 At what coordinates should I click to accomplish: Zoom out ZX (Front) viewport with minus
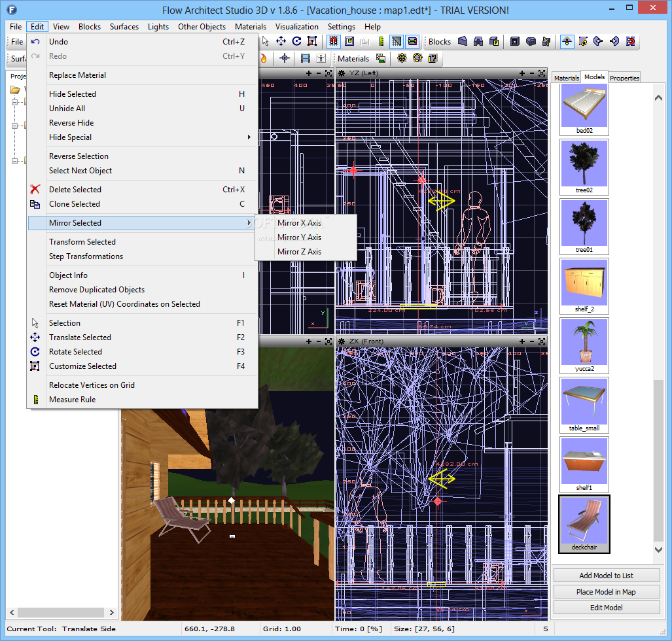pos(532,341)
